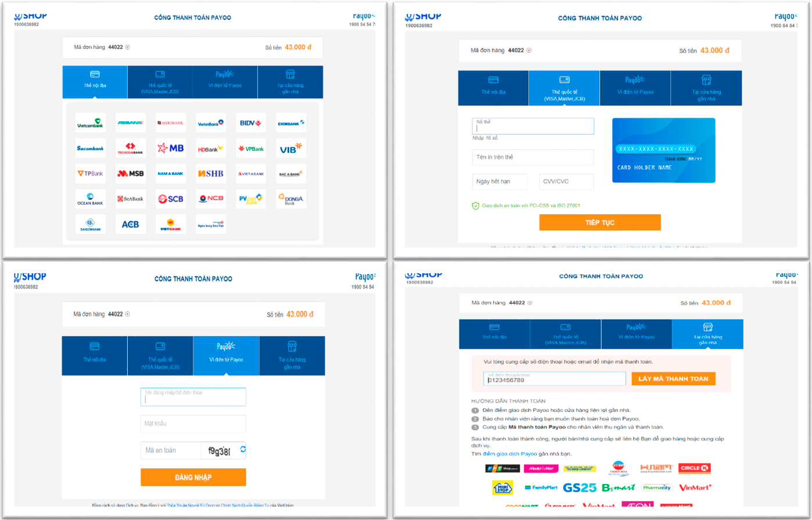Click the Mini Stop store logo

pyautogui.click(x=502, y=488)
